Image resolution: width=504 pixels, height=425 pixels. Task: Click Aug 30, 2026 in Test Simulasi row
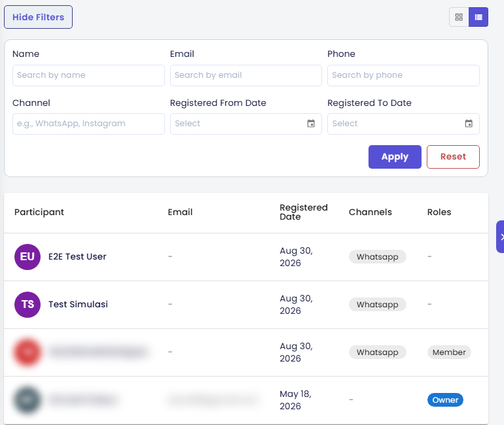(x=296, y=305)
